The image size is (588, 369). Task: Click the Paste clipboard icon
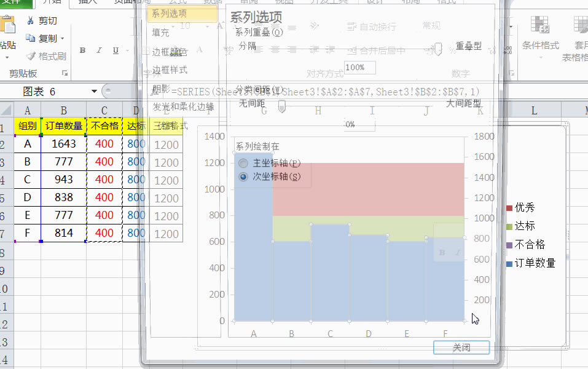tap(7, 28)
